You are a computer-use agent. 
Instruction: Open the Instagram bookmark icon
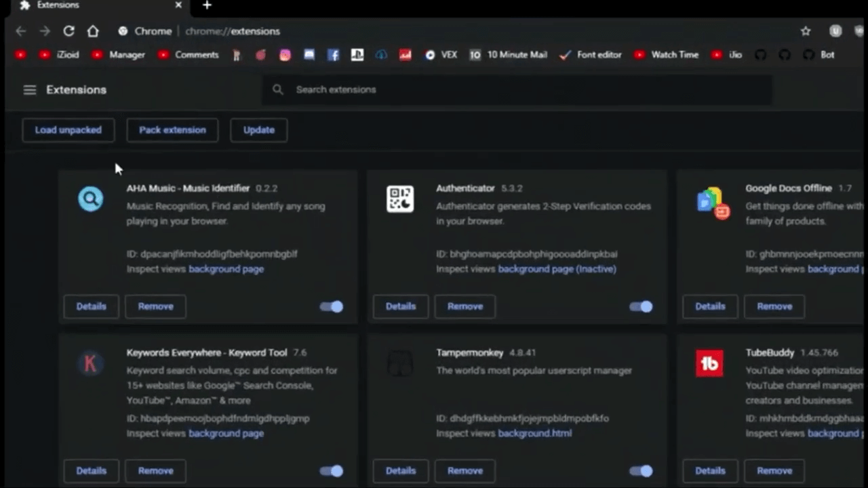(285, 55)
